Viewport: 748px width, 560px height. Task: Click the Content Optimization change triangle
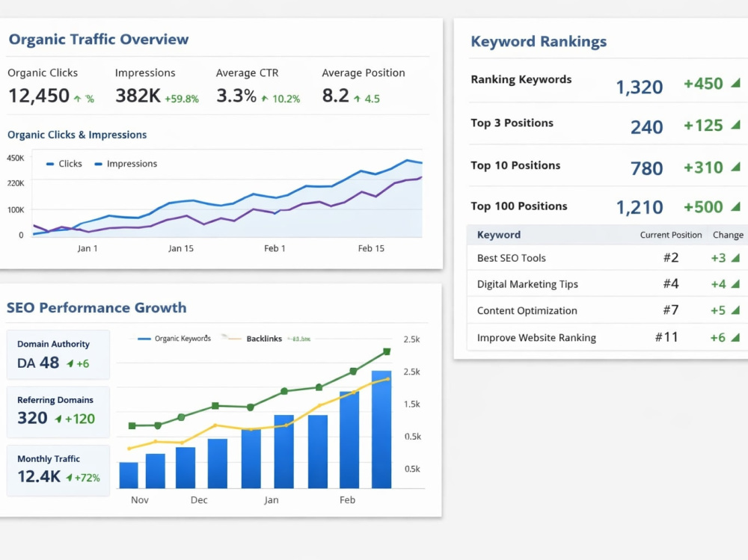tap(735, 310)
